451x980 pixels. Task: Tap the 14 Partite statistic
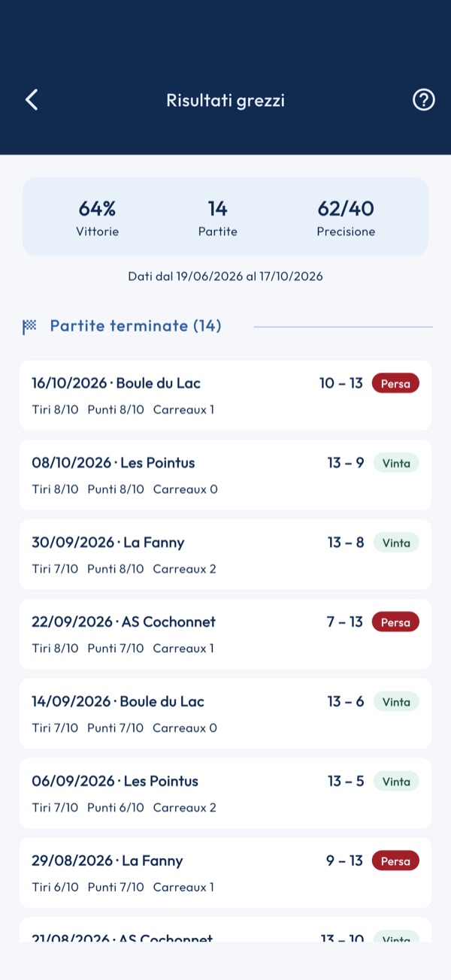click(x=218, y=218)
